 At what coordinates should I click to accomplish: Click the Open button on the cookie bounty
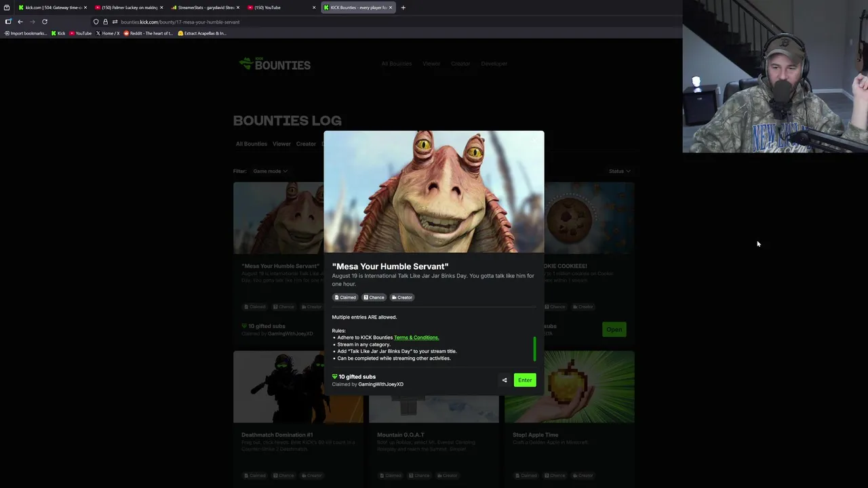[x=614, y=329]
